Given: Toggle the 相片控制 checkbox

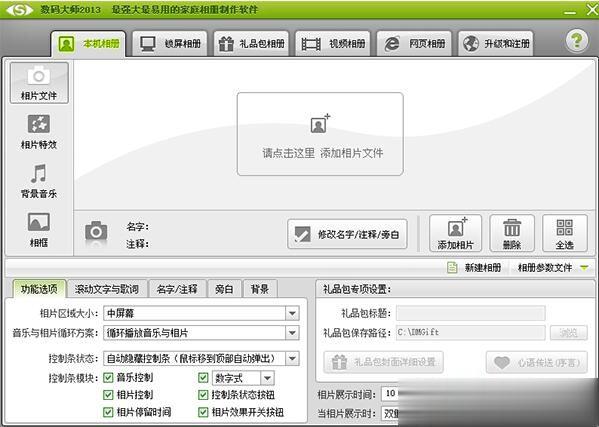Looking at the screenshot, I should (x=108, y=395).
